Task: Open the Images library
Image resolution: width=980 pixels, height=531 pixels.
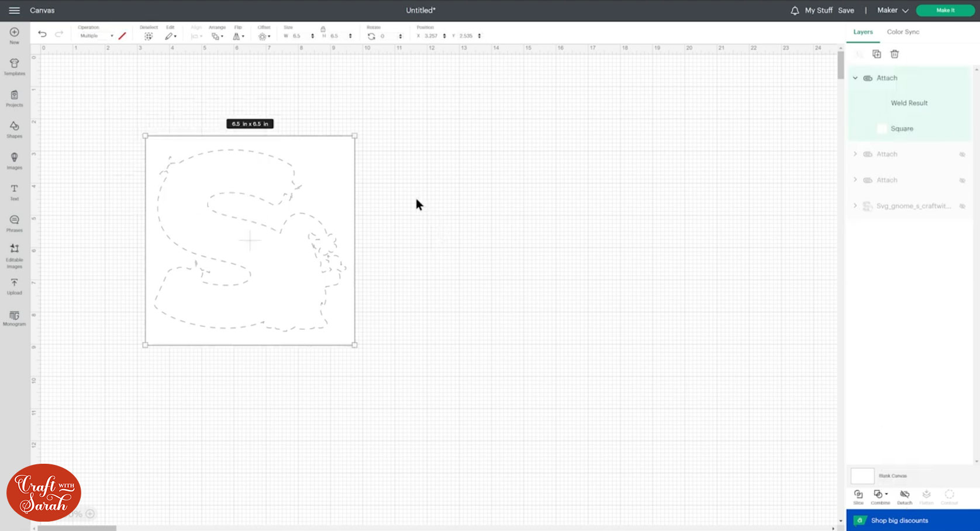Action: tap(15, 161)
